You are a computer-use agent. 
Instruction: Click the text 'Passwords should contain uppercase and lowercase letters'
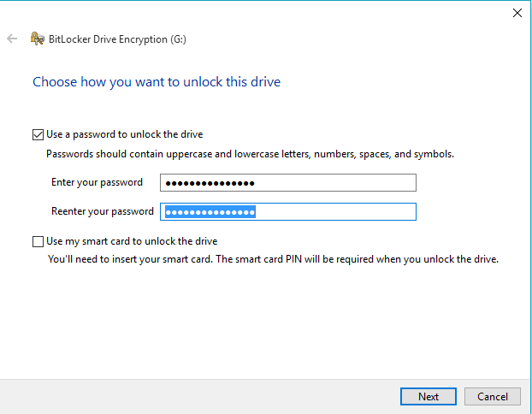[178, 154]
